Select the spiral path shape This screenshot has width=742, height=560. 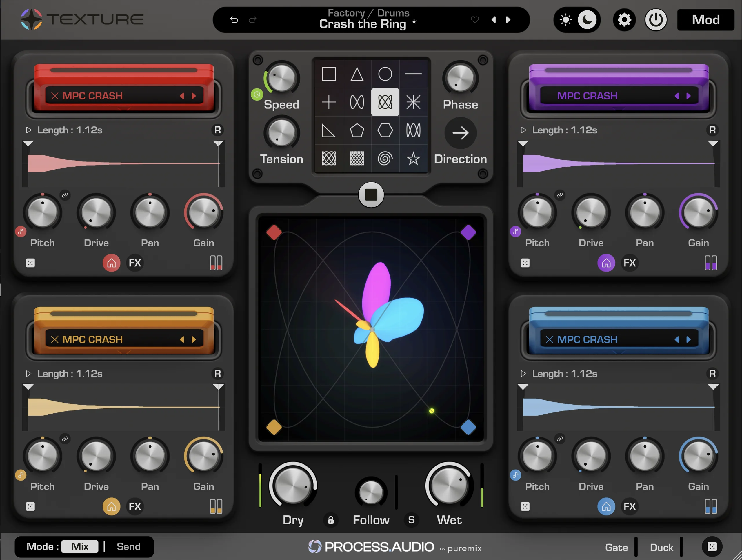click(x=385, y=158)
